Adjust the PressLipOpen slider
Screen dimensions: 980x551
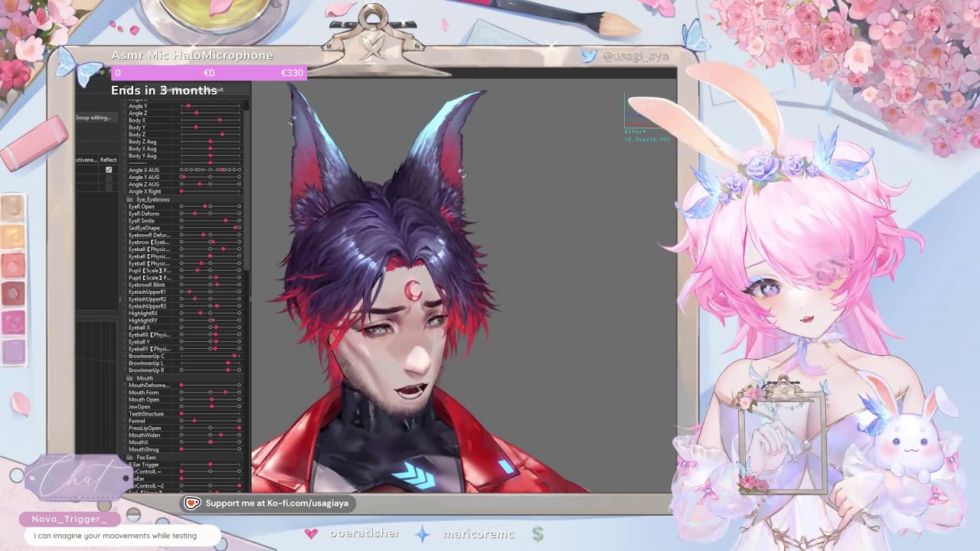211,429
